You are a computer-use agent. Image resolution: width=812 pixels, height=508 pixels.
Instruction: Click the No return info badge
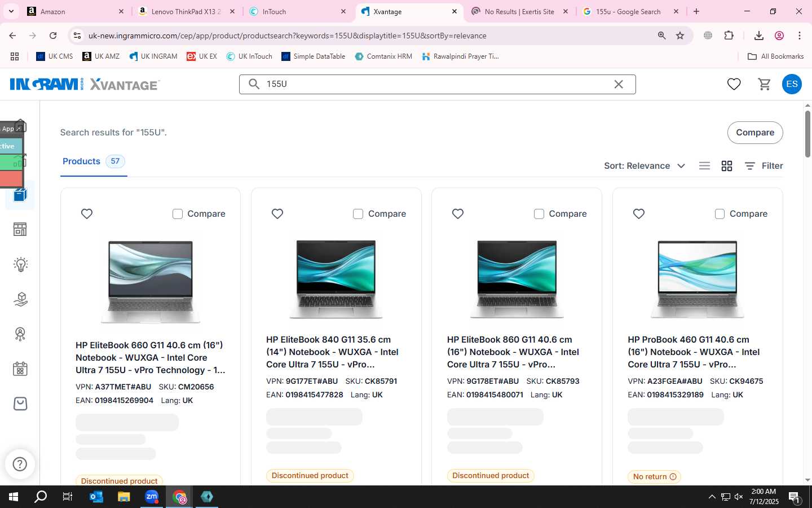[654, 476]
